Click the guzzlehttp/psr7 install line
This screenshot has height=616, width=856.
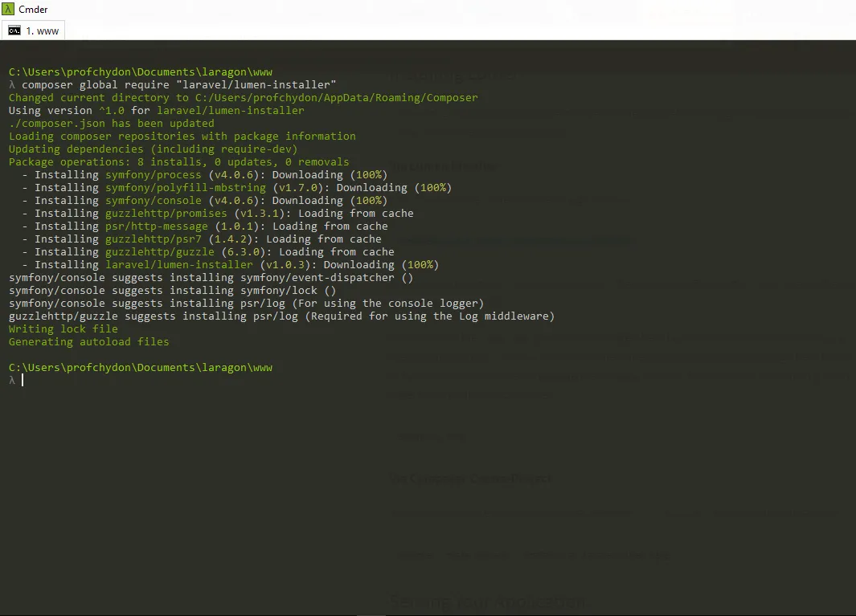[202, 239]
